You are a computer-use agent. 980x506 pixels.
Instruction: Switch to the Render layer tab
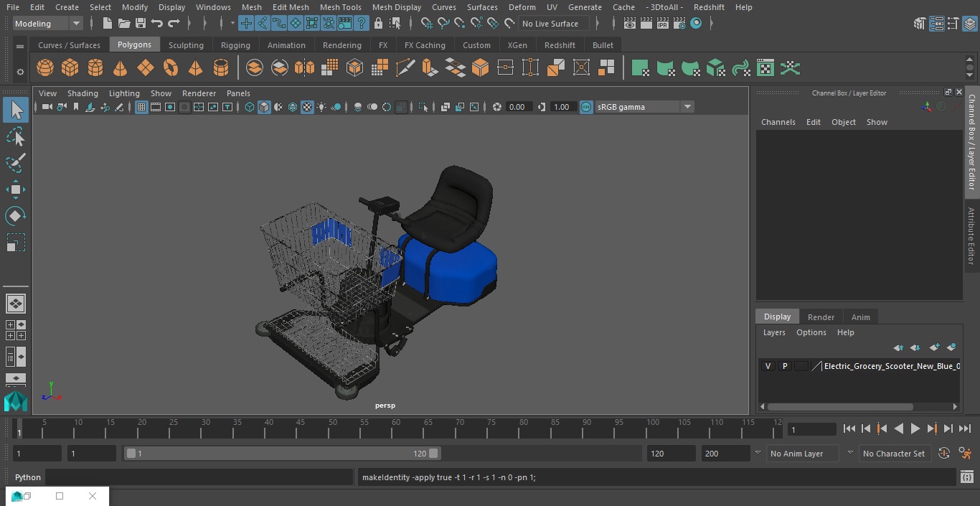pos(821,317)
